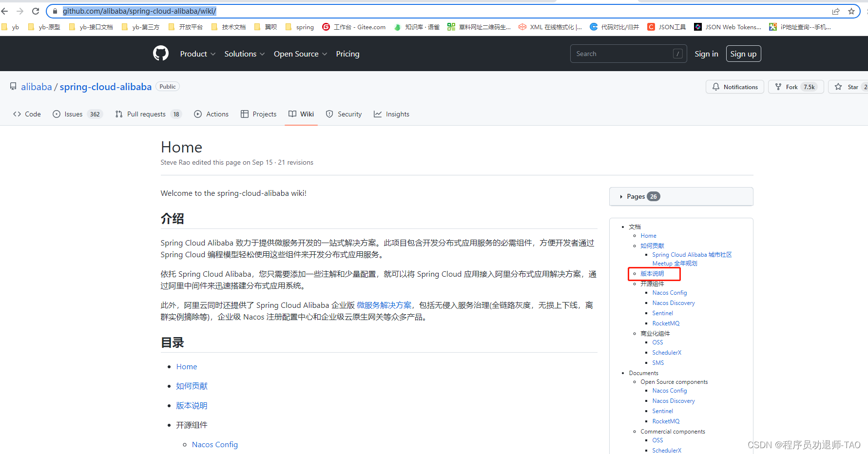Star the repository
868x454 pixels.
(x=848, y=87)
